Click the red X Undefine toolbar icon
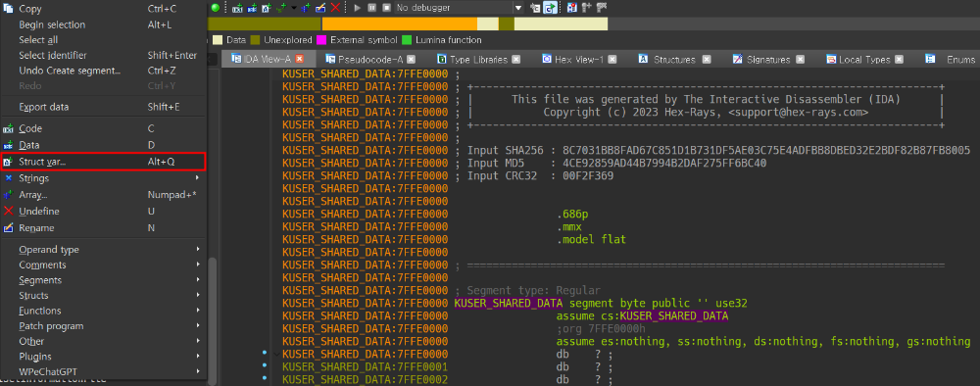 (x=335, y=8)
